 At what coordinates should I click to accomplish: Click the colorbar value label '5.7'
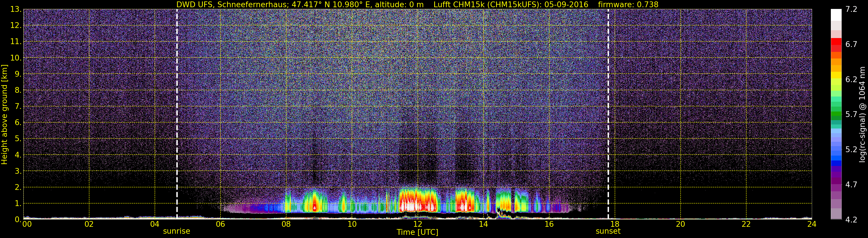pos(851,115)
